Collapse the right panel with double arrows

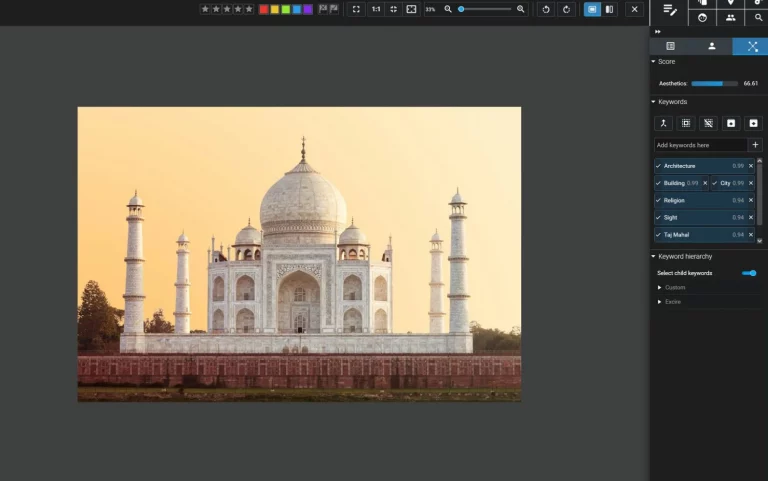coord(658,32)
